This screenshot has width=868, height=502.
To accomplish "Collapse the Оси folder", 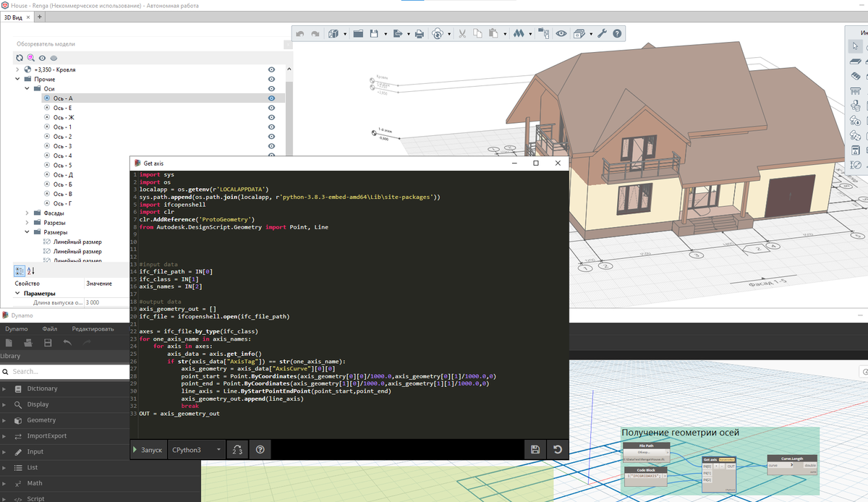I will pyautogui.click(x=27, y=88).
